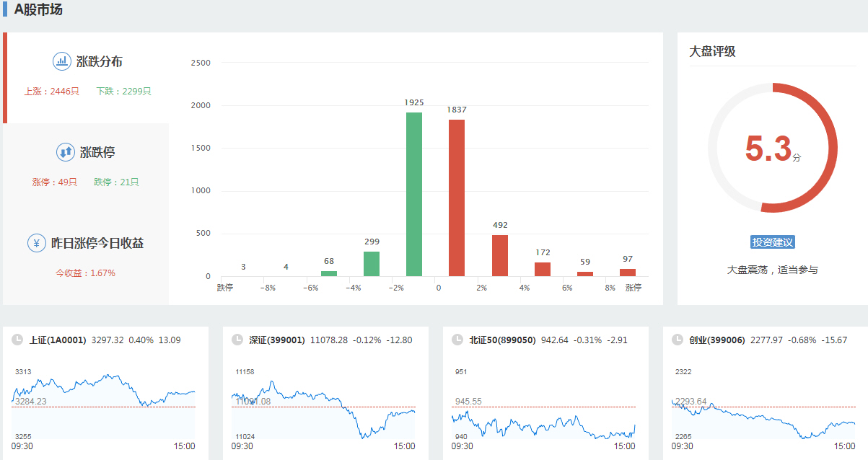The width and height of the screenshot is (868, 460).
Task: Click clock icon beside 北证50(899050)
Action: click(x=457, y=340)
